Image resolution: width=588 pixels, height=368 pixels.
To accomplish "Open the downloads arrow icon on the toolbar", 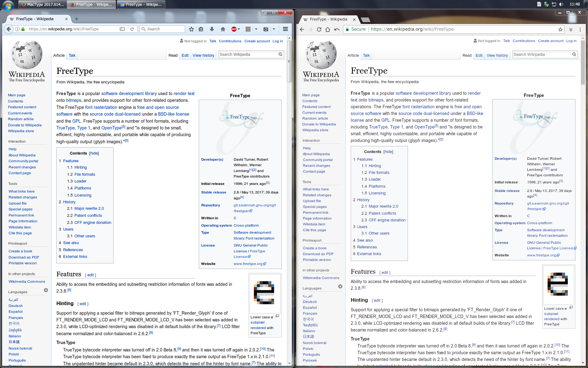I will tap(212, 29).
